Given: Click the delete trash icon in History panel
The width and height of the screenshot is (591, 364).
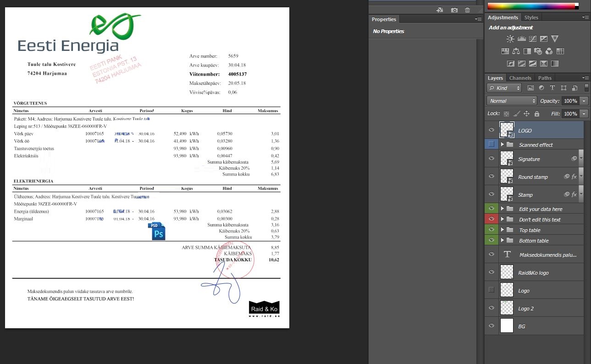Looking at the screenshot, I should click(467, 10).
